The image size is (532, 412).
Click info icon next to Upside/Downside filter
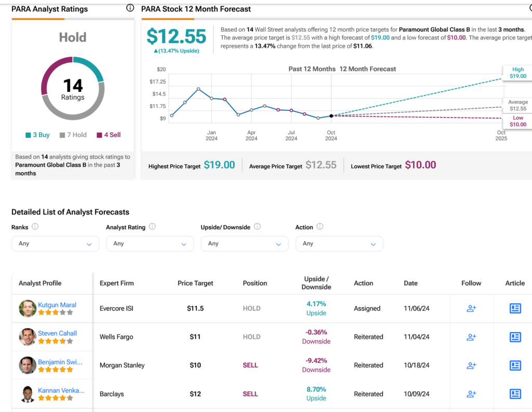pos(257,227)
